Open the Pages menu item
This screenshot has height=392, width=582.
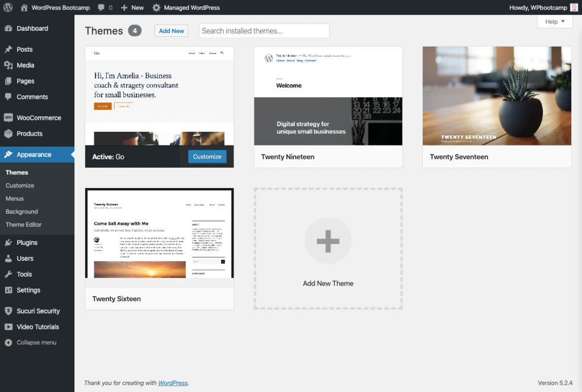37,81
